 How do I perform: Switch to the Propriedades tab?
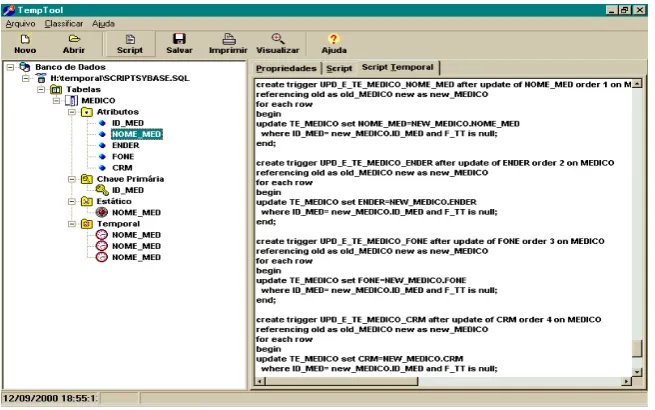[286, 69]
